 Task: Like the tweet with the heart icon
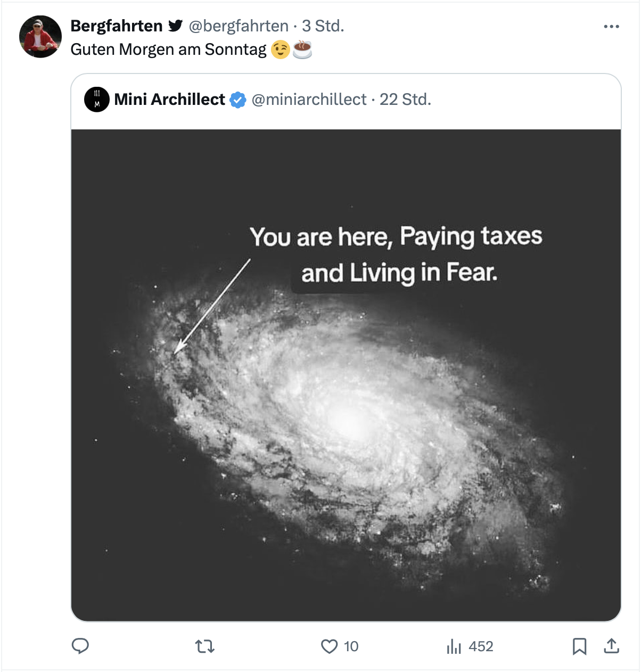[330, 646]
